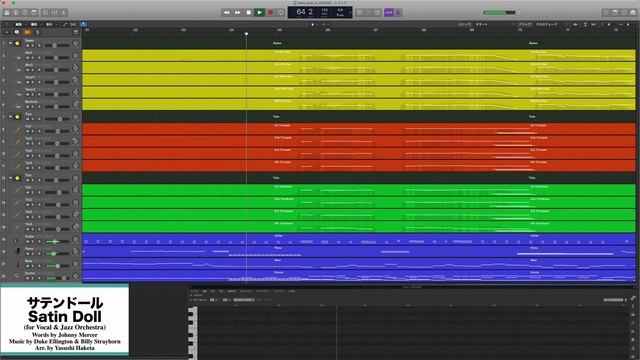Mute the Saxes stack track
This screenshot has width=640, height=360.
tap(27, 45)
